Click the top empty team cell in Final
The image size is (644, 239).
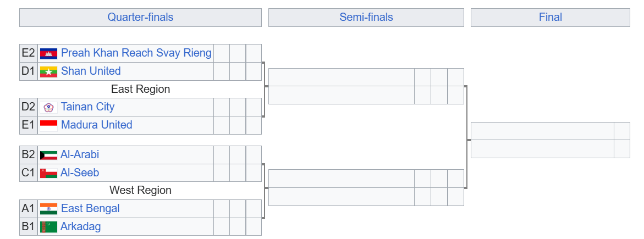point(542,131)
